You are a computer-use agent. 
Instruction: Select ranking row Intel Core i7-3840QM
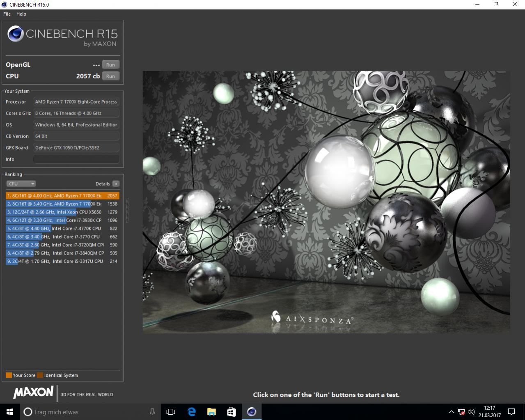(x=62, y=253)
